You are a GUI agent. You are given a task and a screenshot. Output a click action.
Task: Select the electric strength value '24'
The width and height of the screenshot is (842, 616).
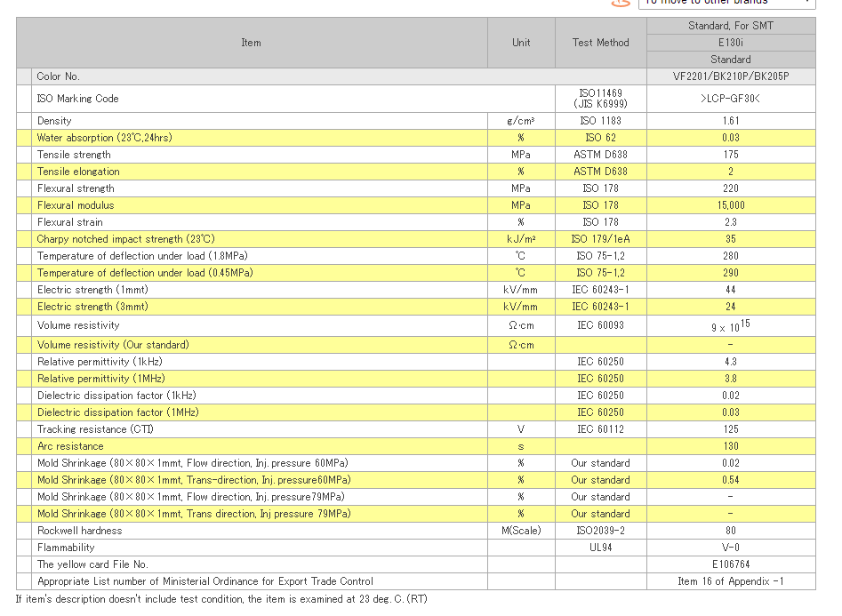(731, 307)
